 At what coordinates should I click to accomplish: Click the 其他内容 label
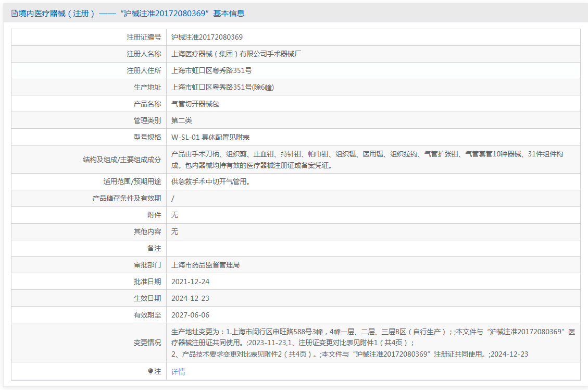click(x=147, y=231)
